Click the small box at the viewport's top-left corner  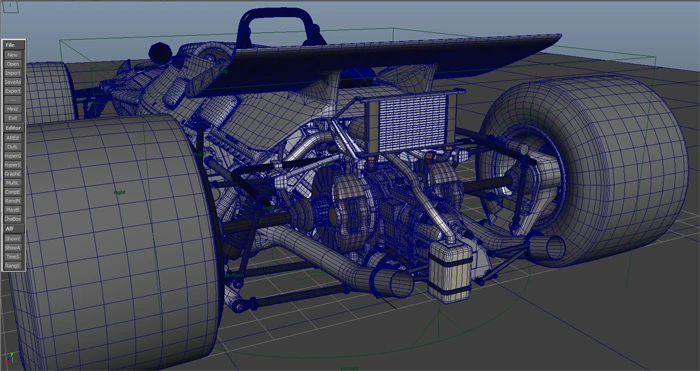point(10,7)
